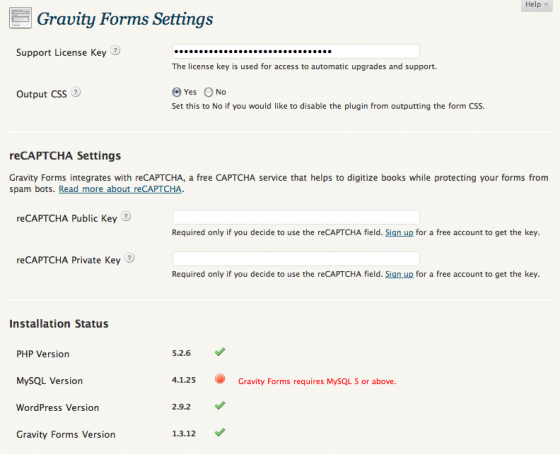The width and height of the screenshot is (560, 454).
Task: Click the green check next to WordPress Version
Action: coord(220,405)
